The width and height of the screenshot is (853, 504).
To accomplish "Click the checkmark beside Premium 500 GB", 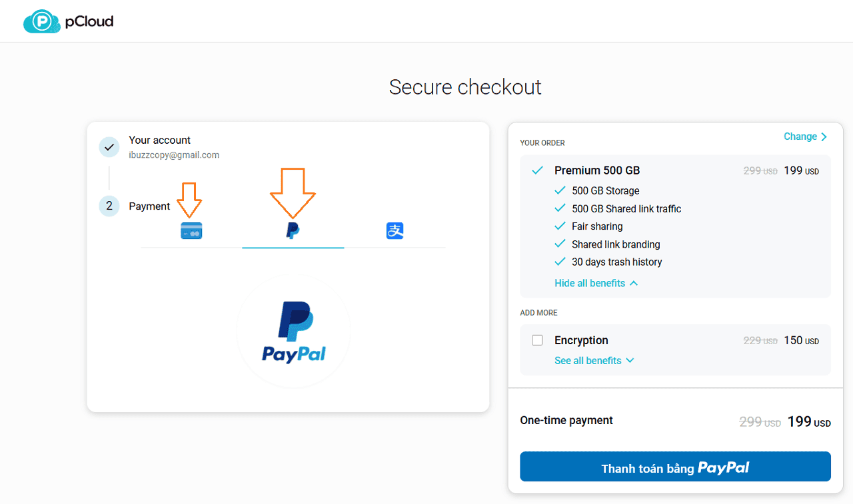I will pyautogui.click(x=537, y=170).
